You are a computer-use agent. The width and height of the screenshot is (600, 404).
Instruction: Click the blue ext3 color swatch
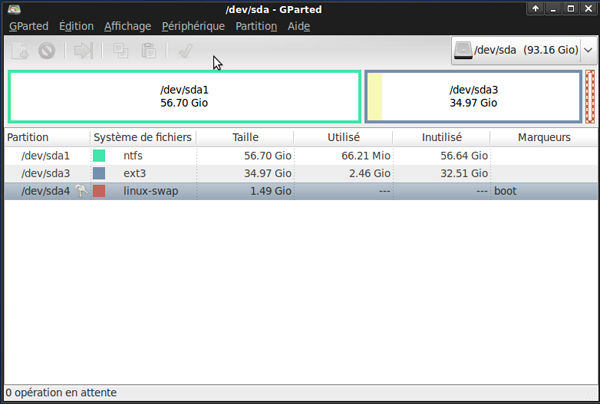pos(99,173)
